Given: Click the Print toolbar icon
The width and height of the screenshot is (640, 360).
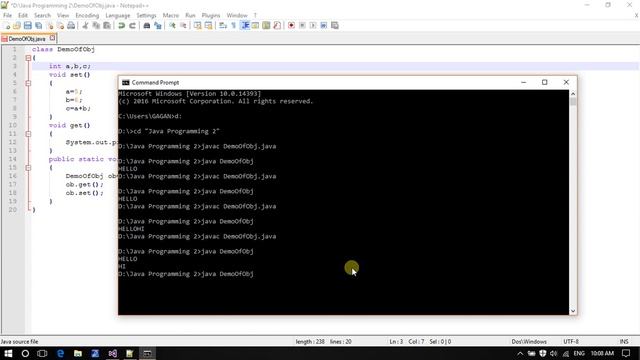Looking at the screenshot, I should 71,25.
